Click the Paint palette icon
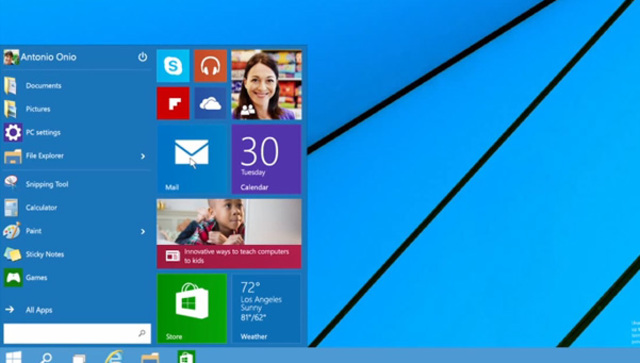This screenshot has height=363, width=640. click(11, 231)
